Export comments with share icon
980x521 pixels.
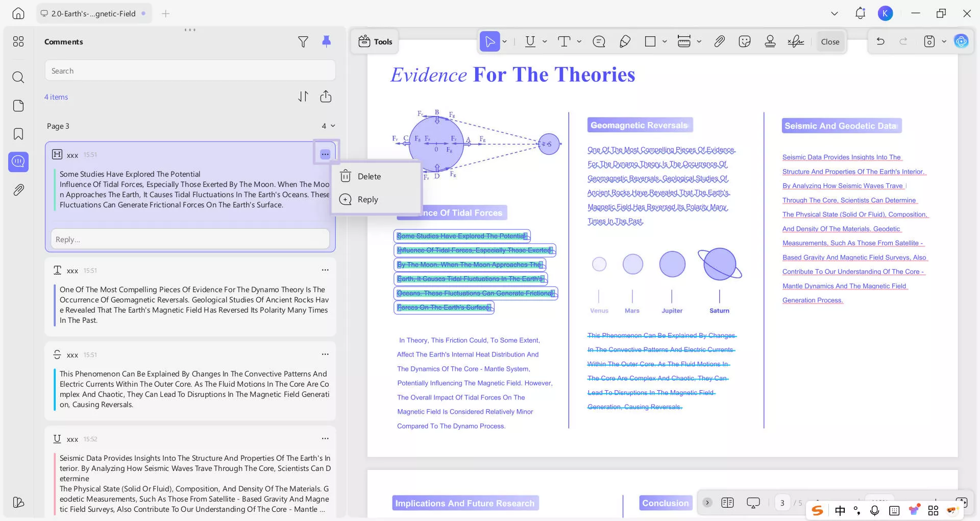coord(326,97)
